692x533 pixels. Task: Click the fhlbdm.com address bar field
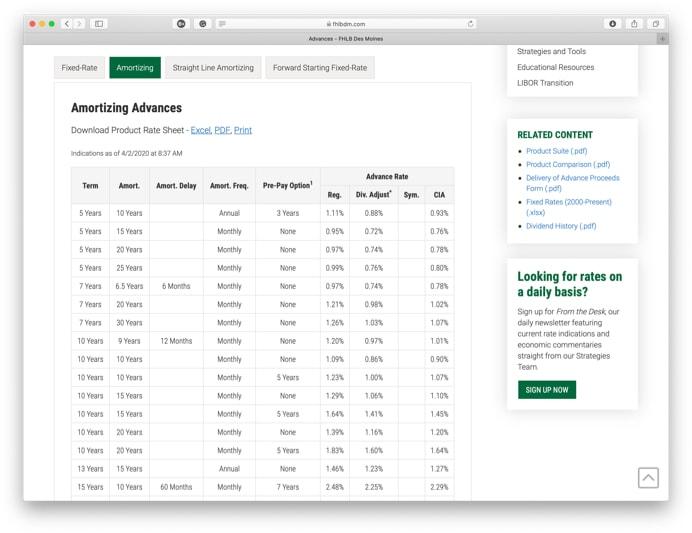pyautogui.click(x=345, y=23)
